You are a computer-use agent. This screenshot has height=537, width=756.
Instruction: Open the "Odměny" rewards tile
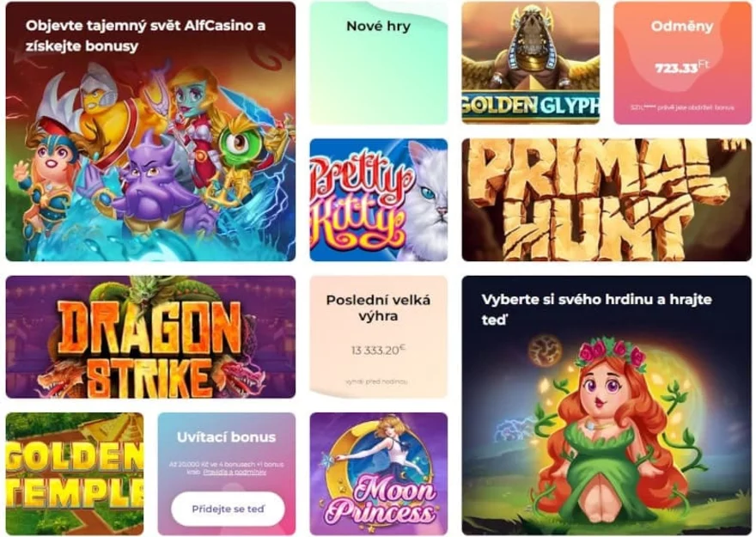682,63
